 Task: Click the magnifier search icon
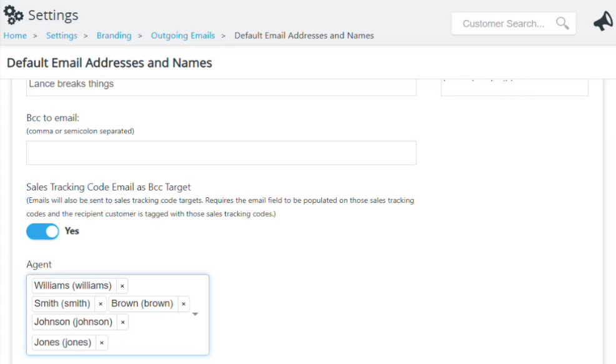point(562,23)
